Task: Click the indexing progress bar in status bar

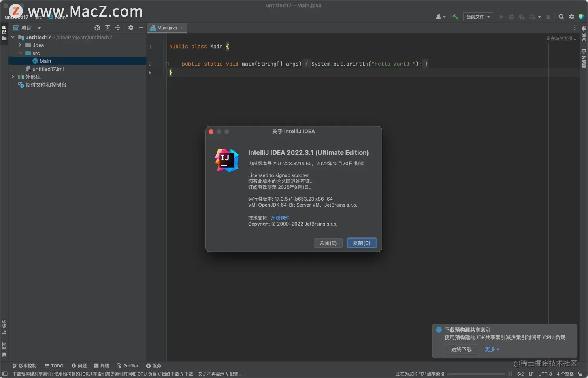Action: tap(476, 374)
